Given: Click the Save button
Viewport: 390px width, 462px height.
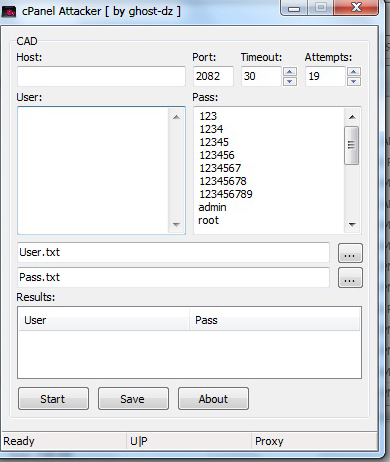Looking at the screenshot, I should tap(133, 399).
